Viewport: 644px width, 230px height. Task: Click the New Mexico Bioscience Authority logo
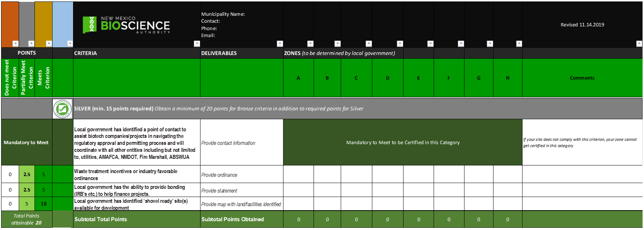click(x=126, y=25)
